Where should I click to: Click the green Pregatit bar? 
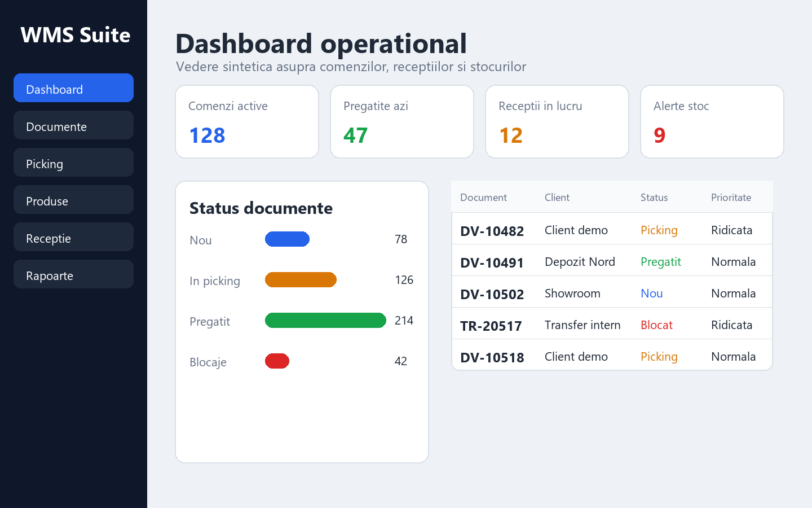tap(326, 321)
